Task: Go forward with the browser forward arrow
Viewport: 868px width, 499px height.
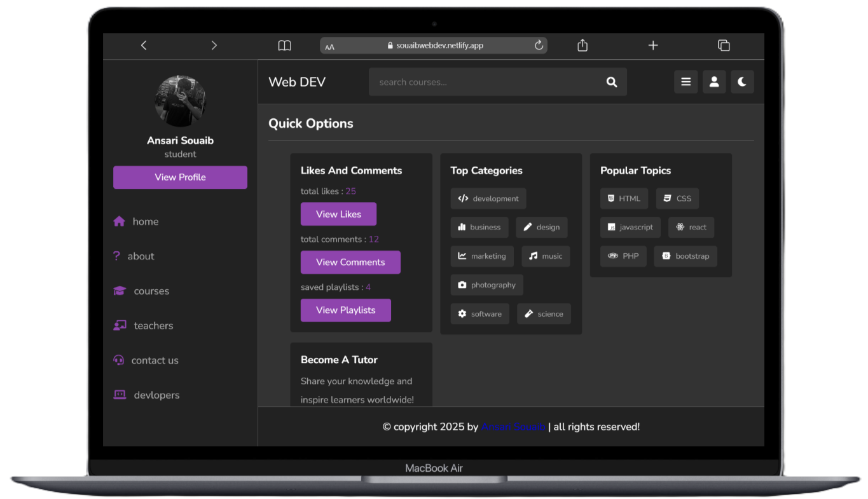Action: pyautogui.click(x=214, y=45)
